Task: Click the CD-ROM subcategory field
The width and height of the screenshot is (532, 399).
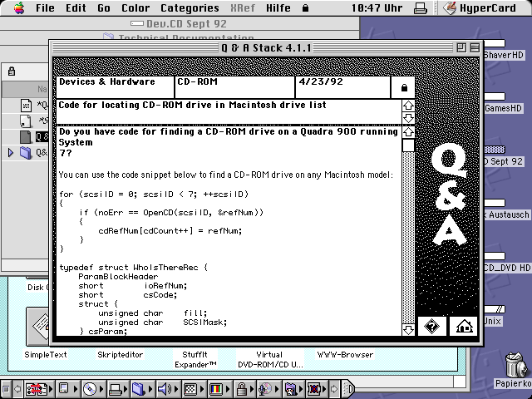Action: click(234, 87)
